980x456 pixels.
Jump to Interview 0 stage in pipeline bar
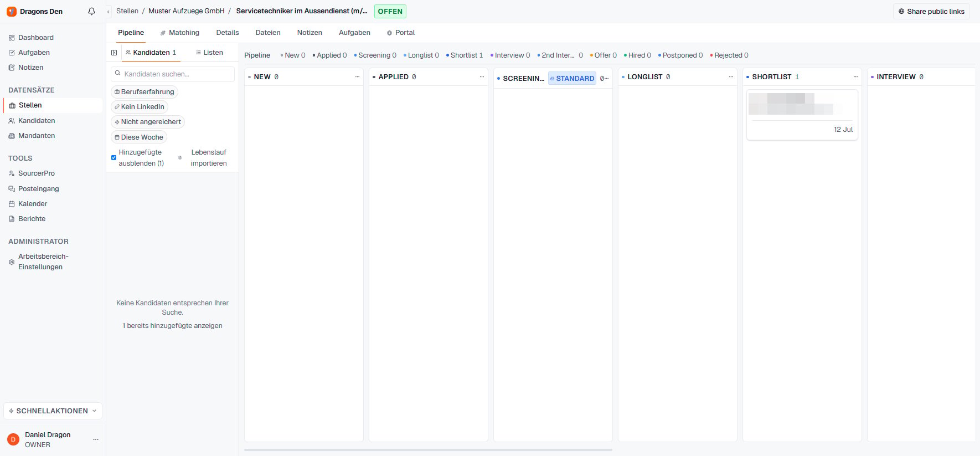pyautogui.click(x=510, y=55)
